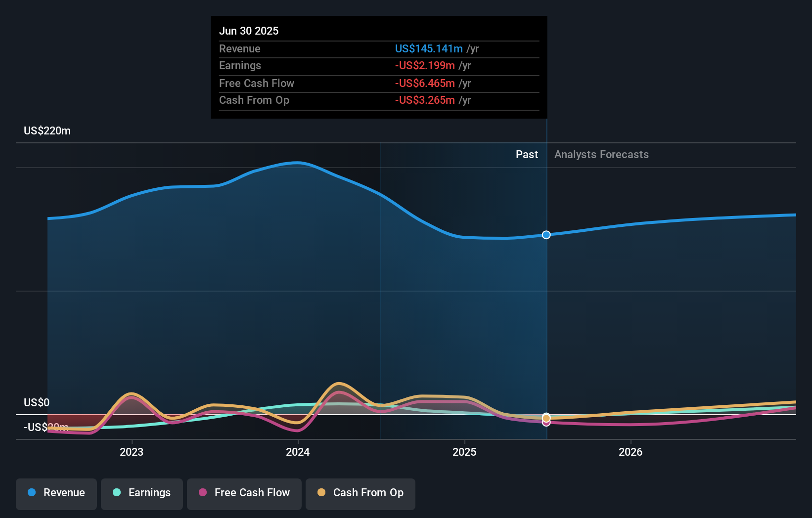Viewport: 812px width, 518px height.
Task: Toggle the Earnings series off
Action: pos(141,493)
